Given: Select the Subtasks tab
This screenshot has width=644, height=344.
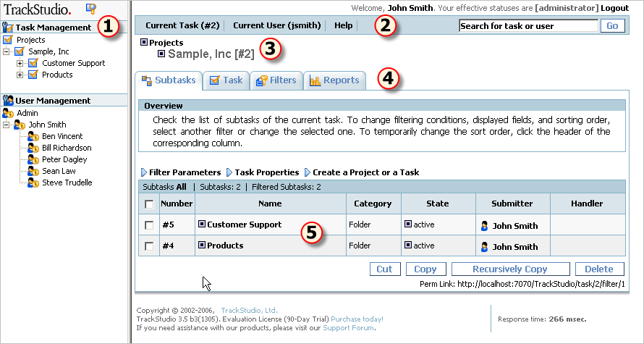Looking at the screenshot, I should [x=169, y=80].
